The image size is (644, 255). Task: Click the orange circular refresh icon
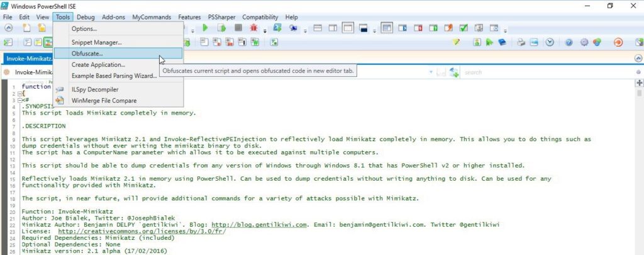(x=618, y=42)
